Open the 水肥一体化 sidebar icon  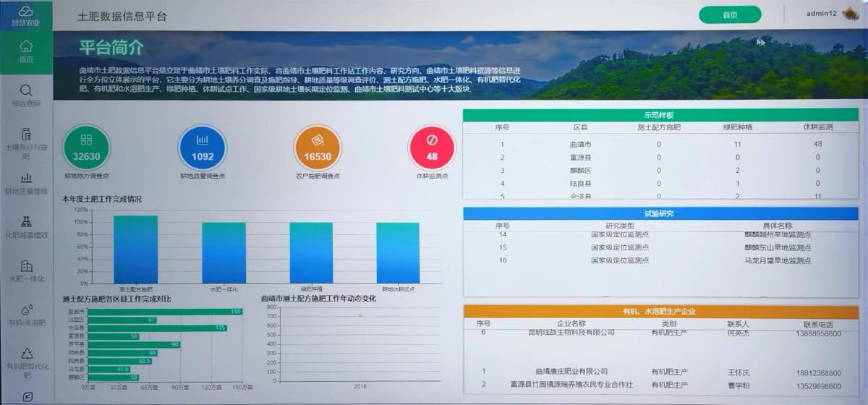pos(26,266)
